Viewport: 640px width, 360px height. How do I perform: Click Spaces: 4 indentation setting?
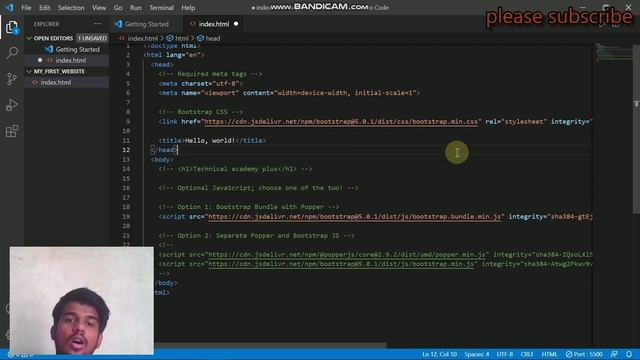476,354
